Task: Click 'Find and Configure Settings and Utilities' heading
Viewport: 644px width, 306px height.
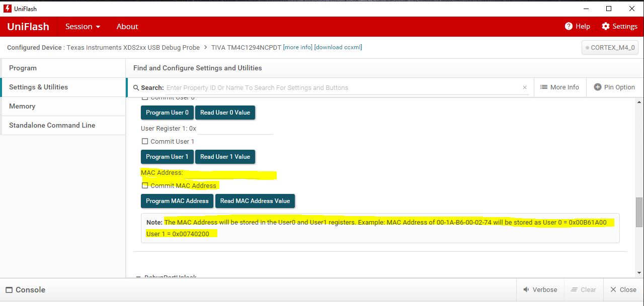Action: pos(198,68)
